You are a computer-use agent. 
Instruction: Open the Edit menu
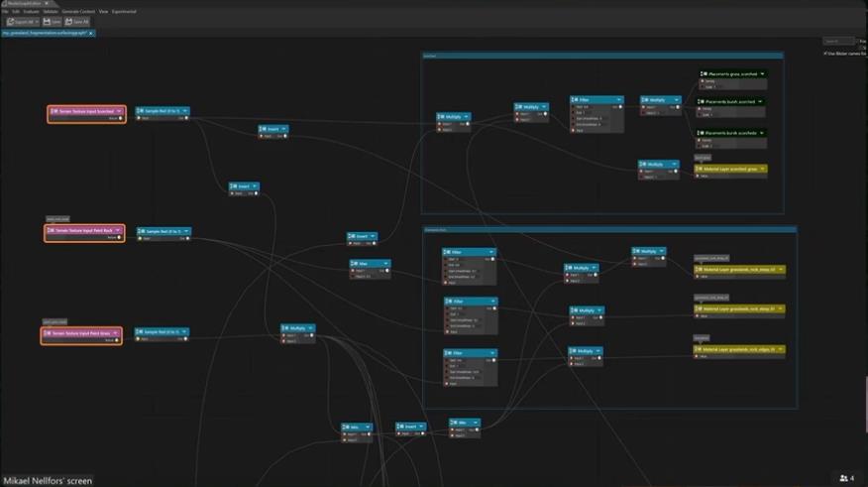pos(16,12)
